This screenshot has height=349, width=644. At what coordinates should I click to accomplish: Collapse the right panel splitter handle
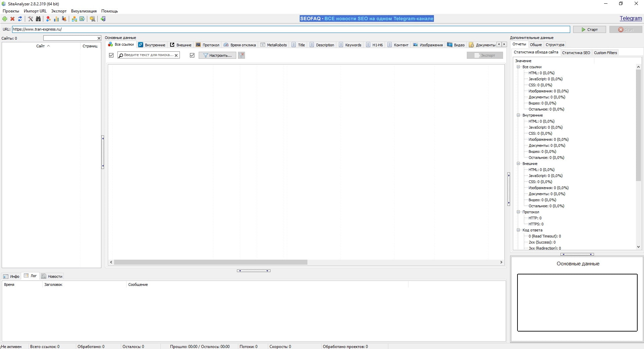pos(509,189)
